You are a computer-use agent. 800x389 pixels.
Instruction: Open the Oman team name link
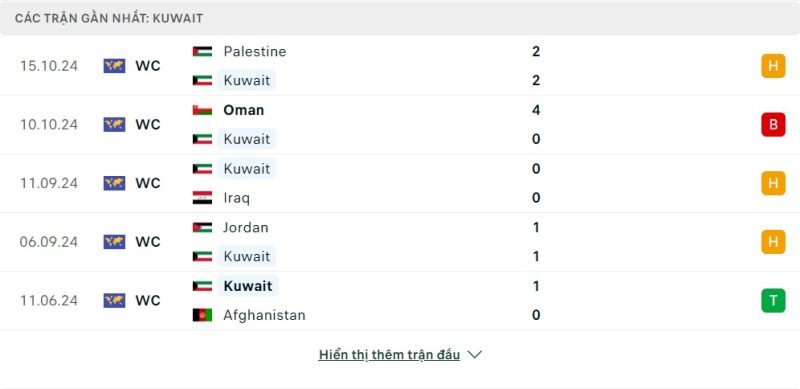coord(243,110)
